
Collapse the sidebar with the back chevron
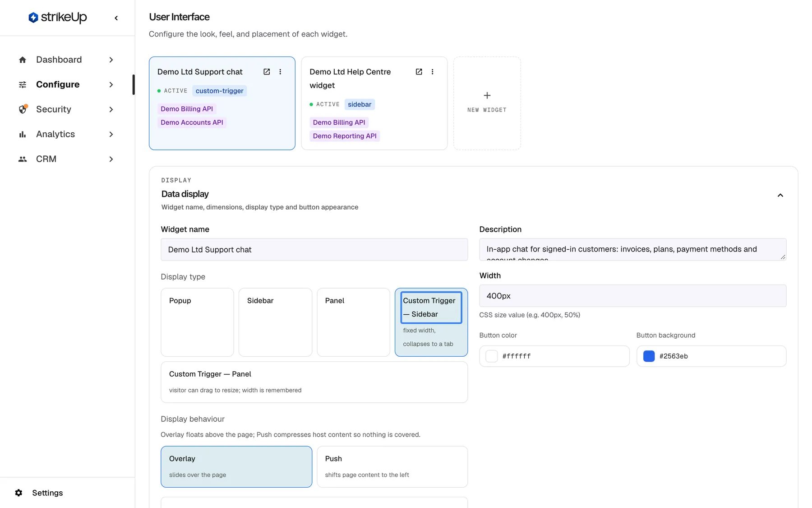click(x=116, y=18)
